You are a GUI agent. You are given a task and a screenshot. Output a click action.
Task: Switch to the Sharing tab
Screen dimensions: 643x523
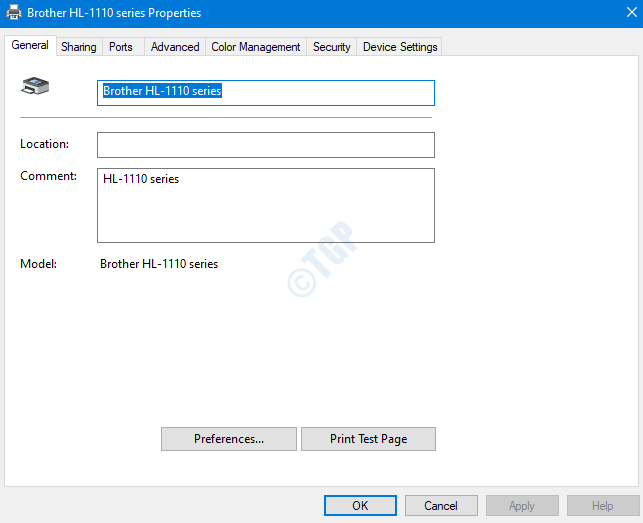[x=79, y=47]
